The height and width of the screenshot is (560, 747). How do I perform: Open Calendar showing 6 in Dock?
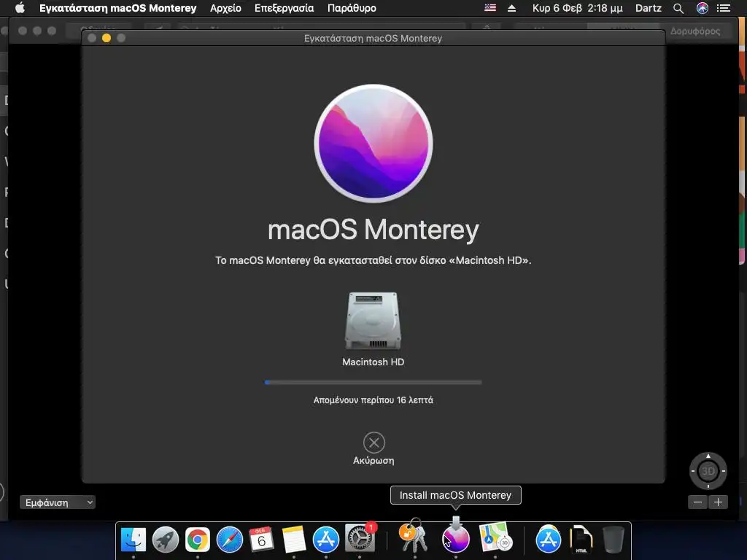262,539
